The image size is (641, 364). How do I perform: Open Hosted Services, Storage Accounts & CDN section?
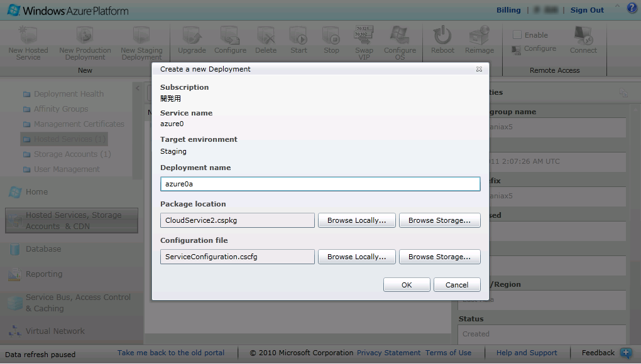[x=72, y=221]
